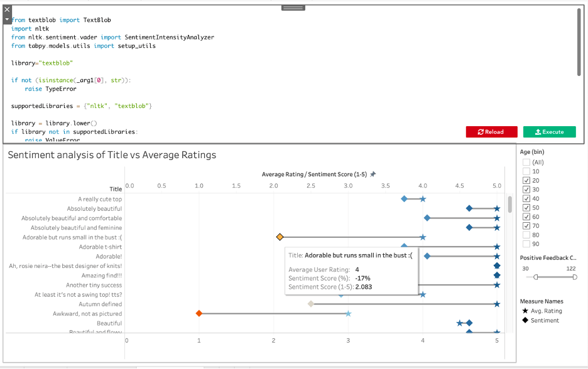Click the gray diamond on 'Autumn defined' row
Screen dimensions: 588x369
[310, 304]
